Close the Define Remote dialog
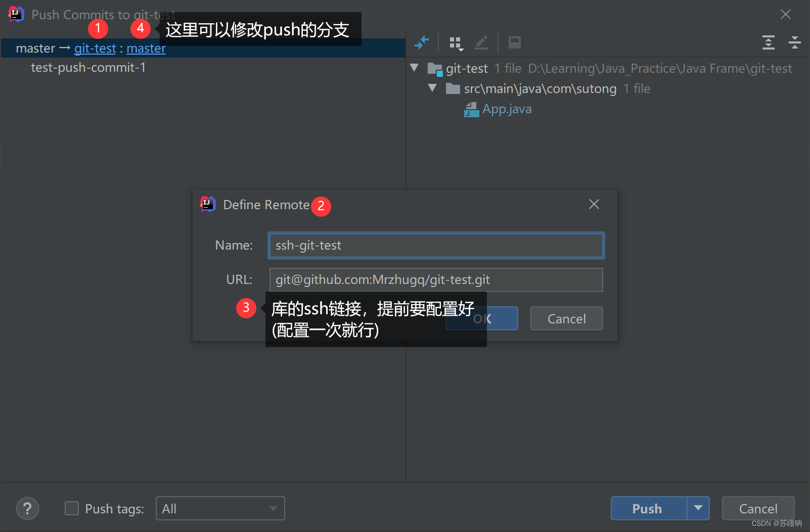Screen dimensions: 810x532 [x=594, y=204]
